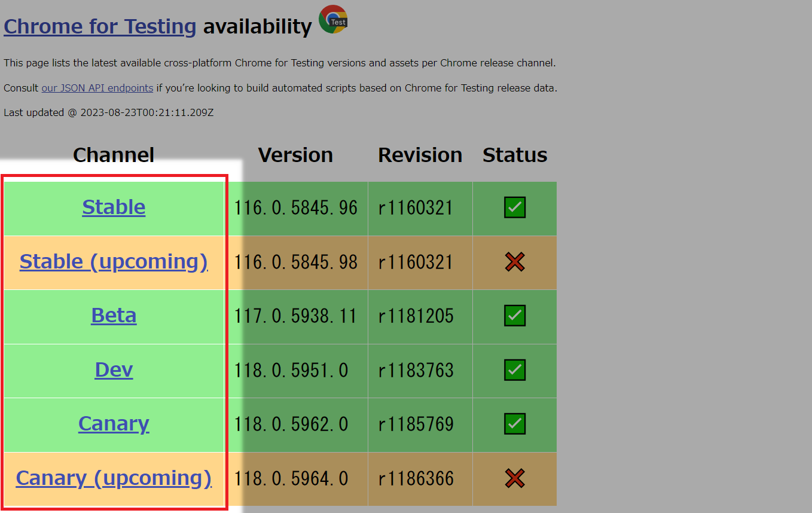The image size is (812, 513).
Task: Click the Version column header
Action: pyautogui.click(x=295, y=155)
